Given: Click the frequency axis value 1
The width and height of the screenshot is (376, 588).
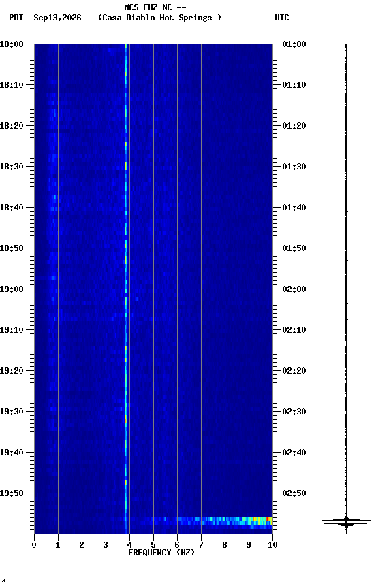Looking at the screenshot, I should [58, 545].
